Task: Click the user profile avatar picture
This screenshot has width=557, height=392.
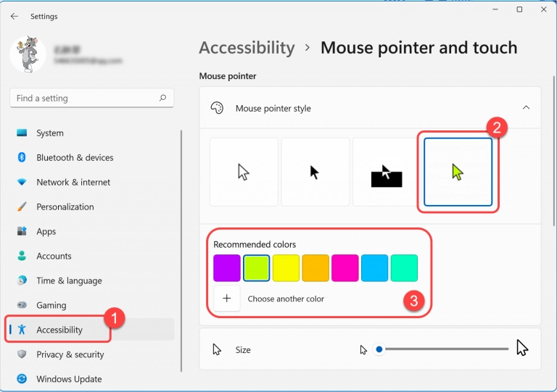Action: pos(28,54)
